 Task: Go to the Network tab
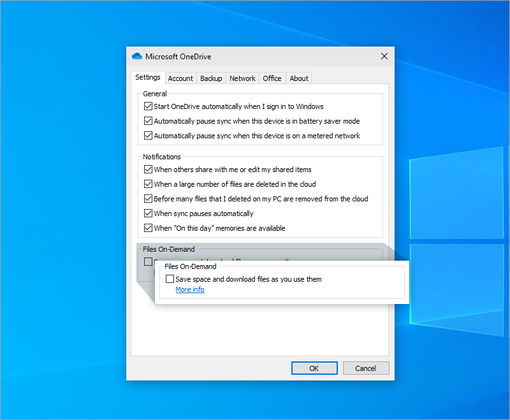coord(242,78)
